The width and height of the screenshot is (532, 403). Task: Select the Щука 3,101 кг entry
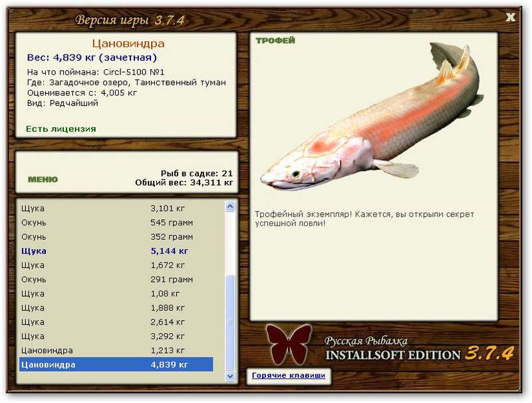116,208
